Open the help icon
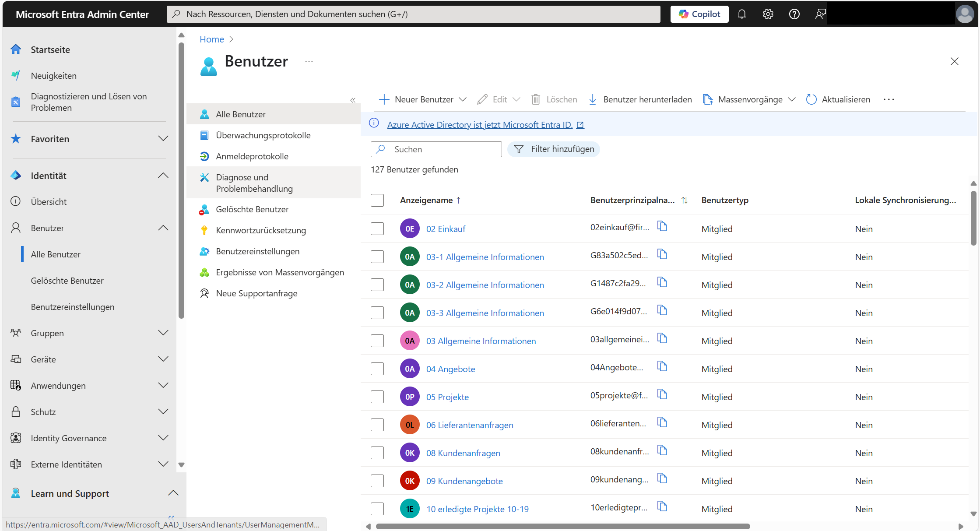This screenshot has height=531, width=980. [x=794, y=14]
